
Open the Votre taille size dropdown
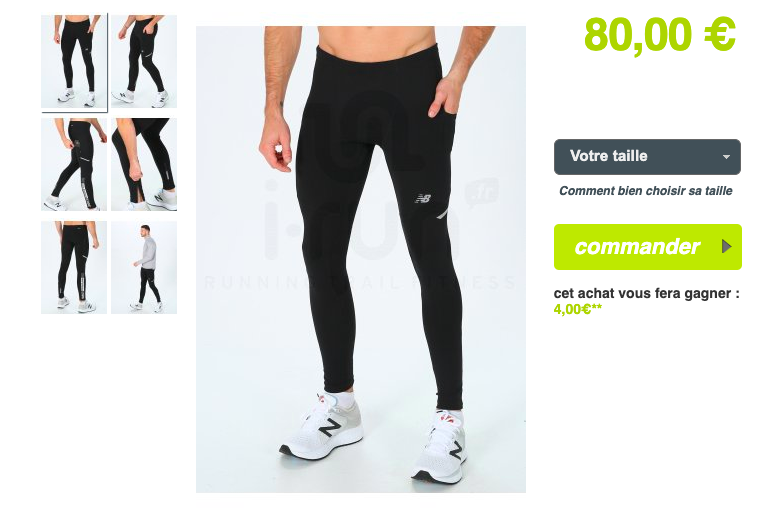tap(647, 157)
